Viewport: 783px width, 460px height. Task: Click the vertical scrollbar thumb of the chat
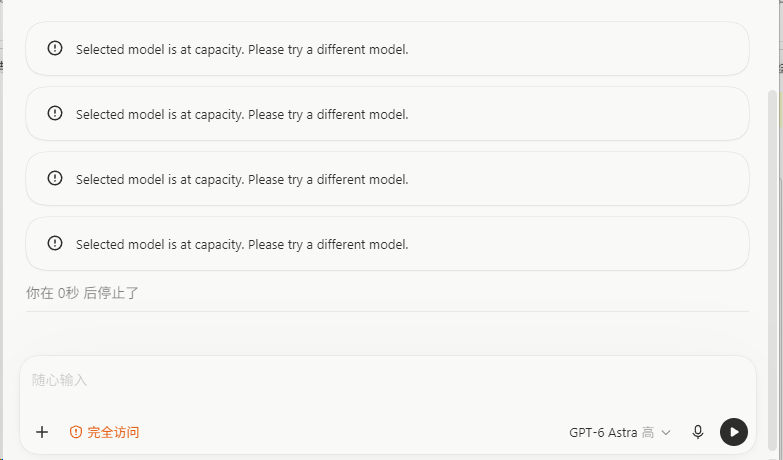pos(773,270)
